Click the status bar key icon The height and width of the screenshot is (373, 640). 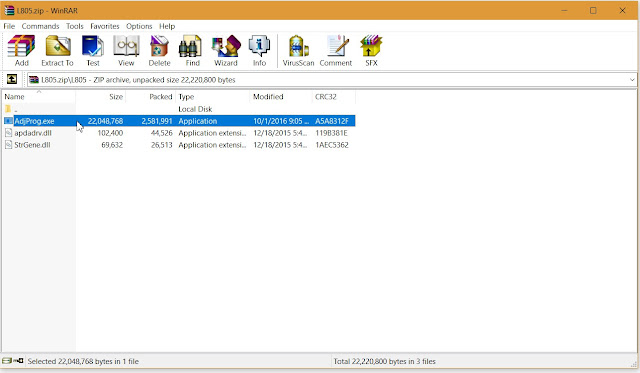click(x=18, y=361)
